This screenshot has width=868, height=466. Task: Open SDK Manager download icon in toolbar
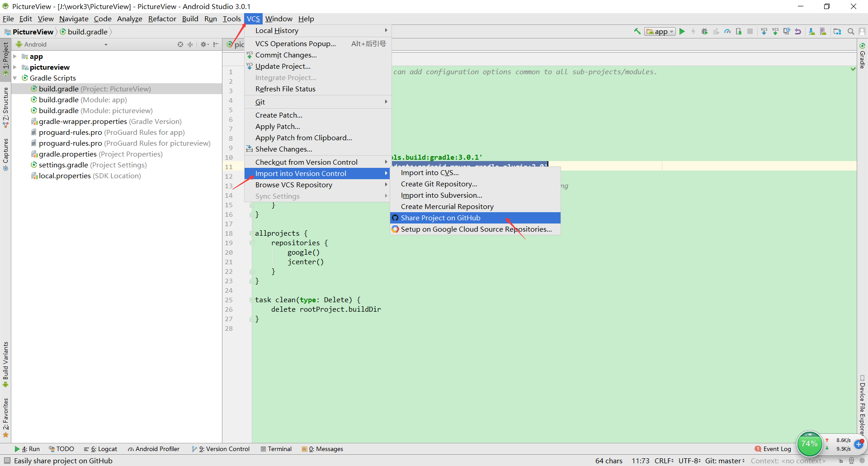pos(812,31)
